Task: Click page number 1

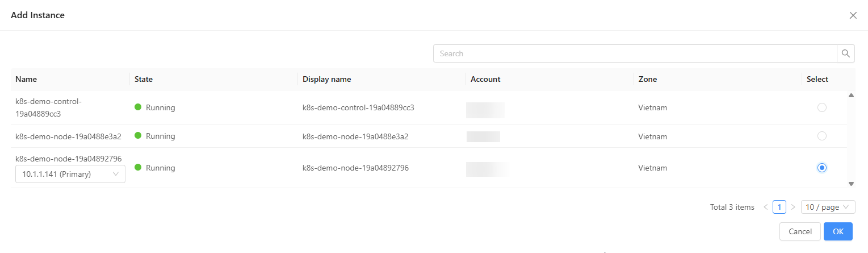Action: 779,207
